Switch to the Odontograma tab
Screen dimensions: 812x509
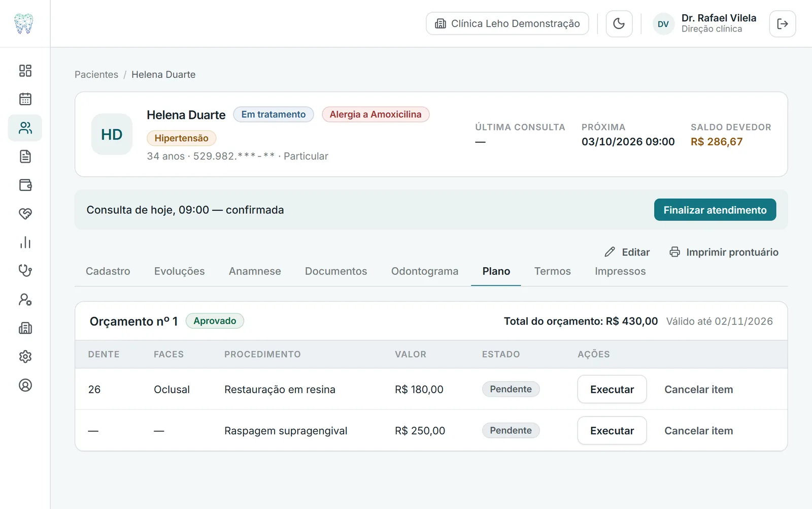tap(425, 271)
